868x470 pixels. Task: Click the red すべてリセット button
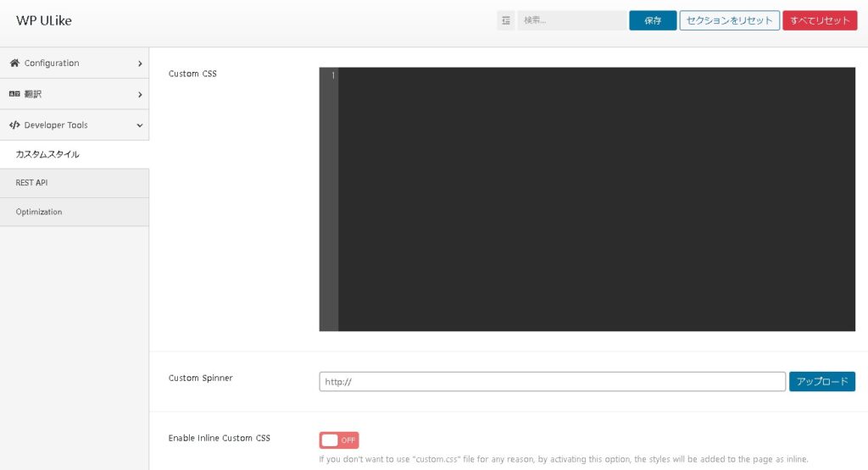click(820, 21)
